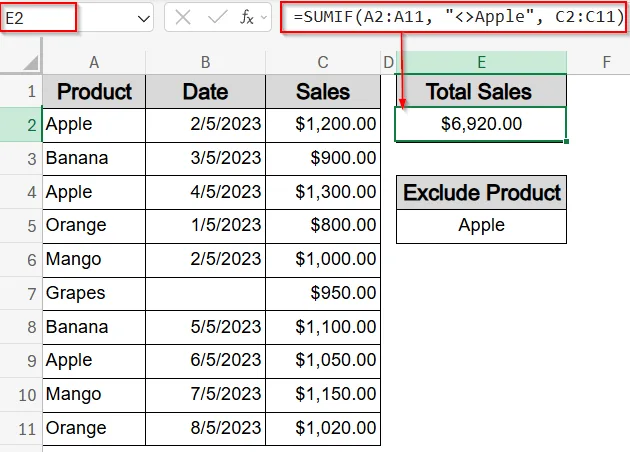Select column F header
Screen dimensions: 630x452
607,62
